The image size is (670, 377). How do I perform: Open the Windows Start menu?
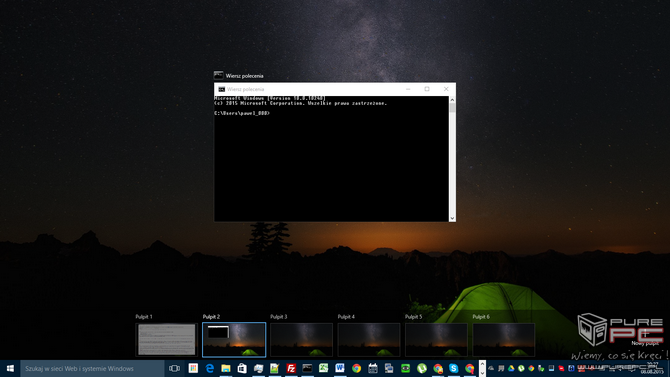[10, 368]
